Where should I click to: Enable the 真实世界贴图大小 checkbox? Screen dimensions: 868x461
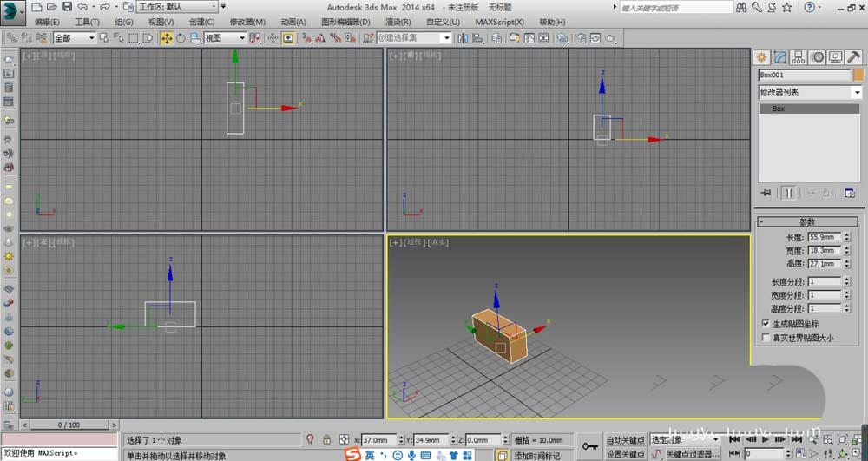pos(765,338)
